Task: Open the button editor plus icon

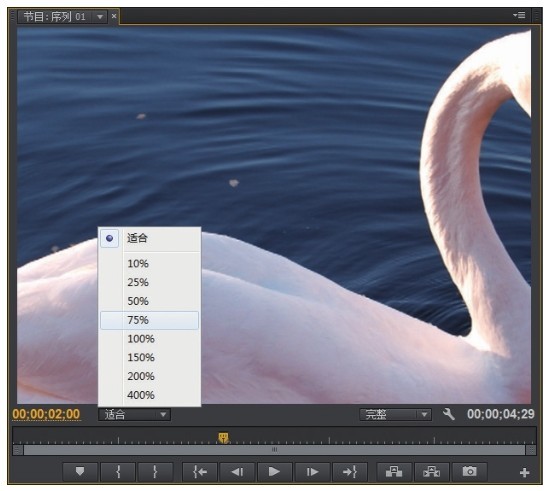Action: point(524,473)
